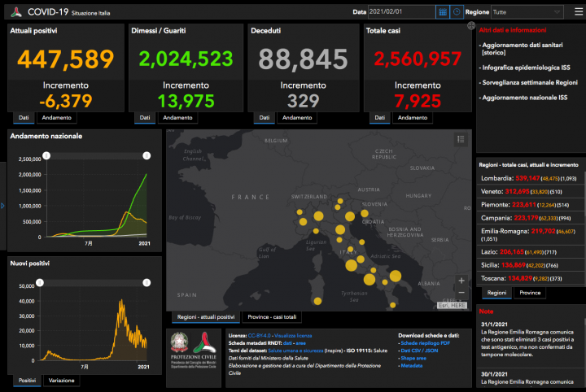The height and width of the screenshot is (392, 586).
Task: Open the calendar date picker
Action: (443, 12)
